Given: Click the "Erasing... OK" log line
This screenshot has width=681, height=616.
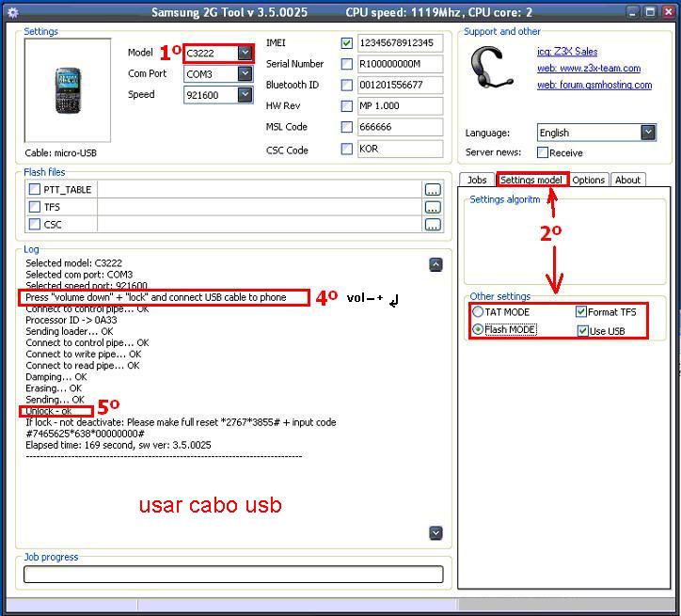Looking at the screenshot, I should click(x=54, y=388).
